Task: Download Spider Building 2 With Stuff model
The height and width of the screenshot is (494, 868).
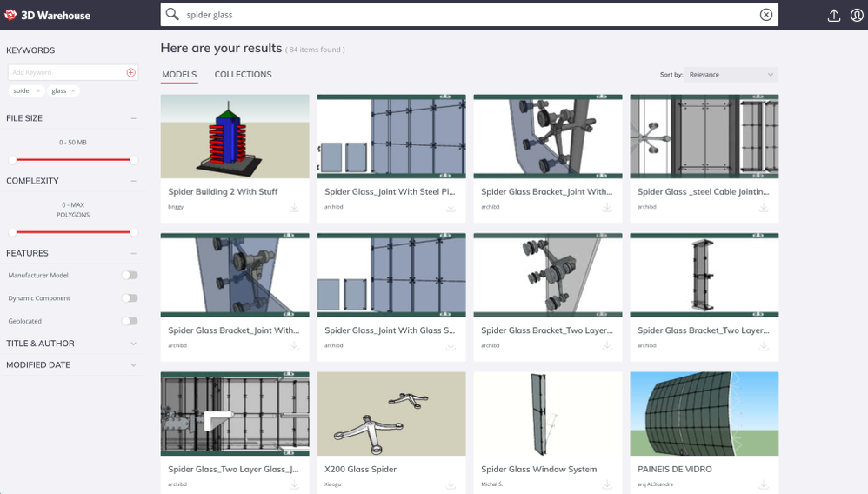Action: tap(294, 207)
